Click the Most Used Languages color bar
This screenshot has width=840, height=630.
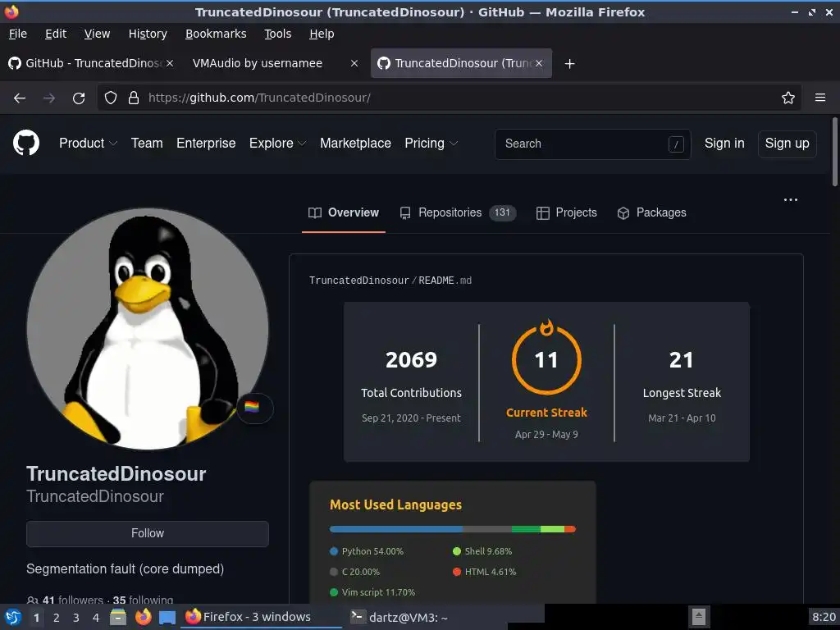click(453, 529)
